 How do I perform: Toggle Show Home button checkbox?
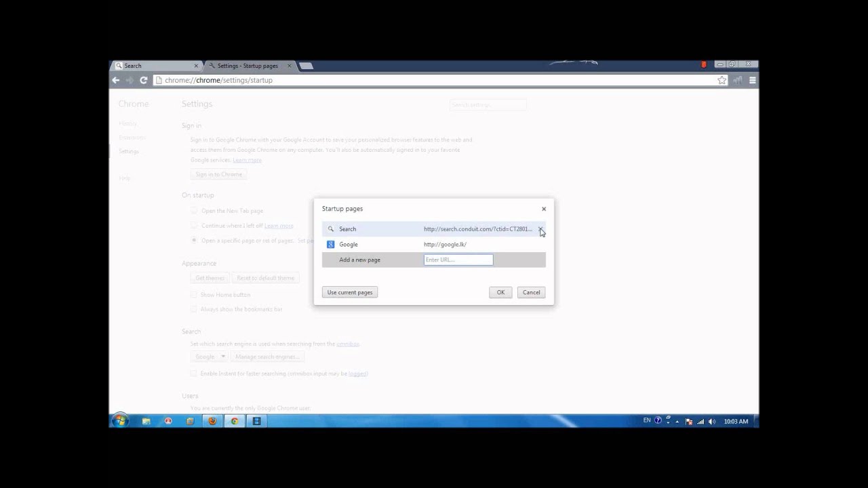[x=194, y=295]
